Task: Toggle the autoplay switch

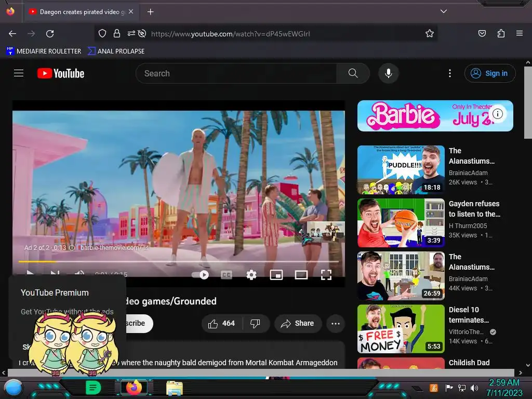Action: tap(201, 275)
